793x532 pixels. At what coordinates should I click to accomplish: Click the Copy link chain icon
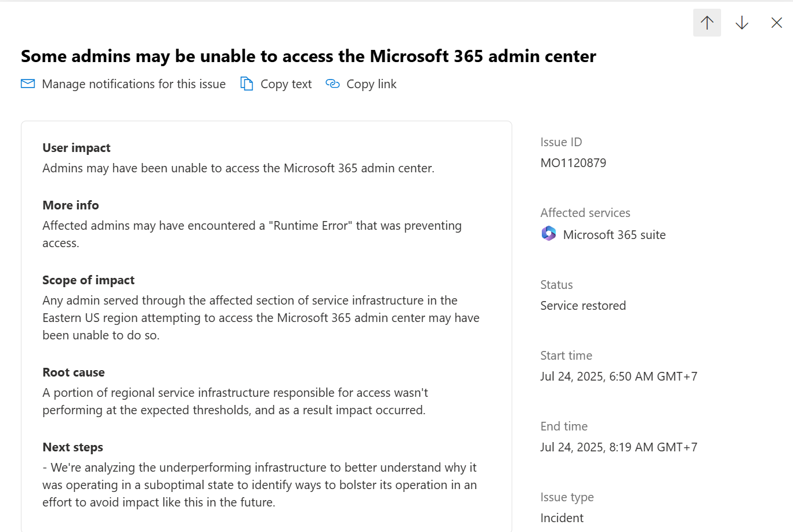[x=332, y=84]
